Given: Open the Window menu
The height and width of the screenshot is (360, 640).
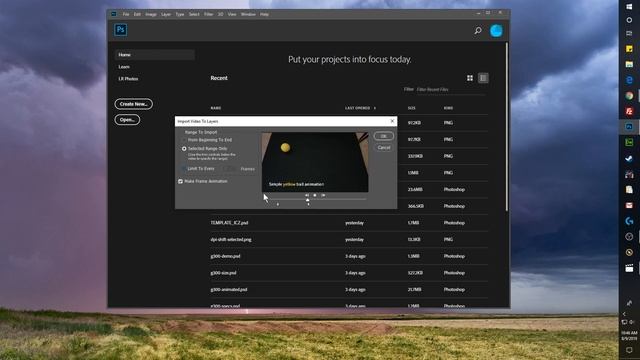Looking at the screenshot, I should click(x=248, y=14).
